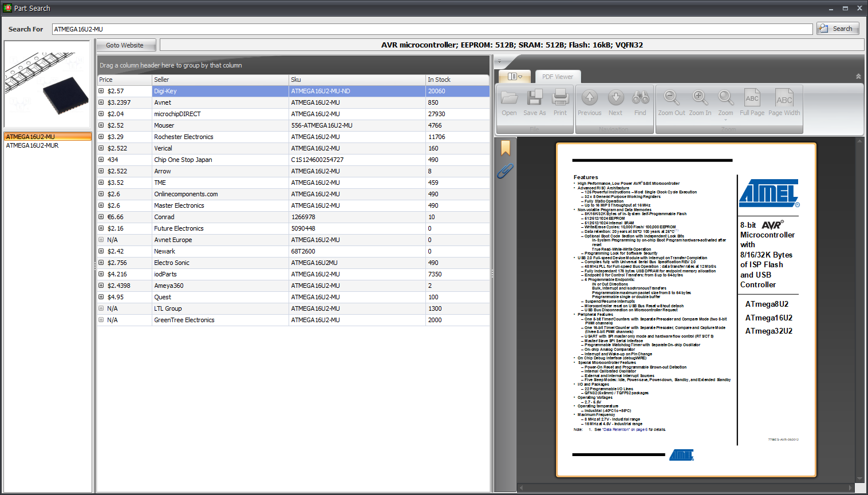Select the Future Electronics seller cell

[220, 228]
